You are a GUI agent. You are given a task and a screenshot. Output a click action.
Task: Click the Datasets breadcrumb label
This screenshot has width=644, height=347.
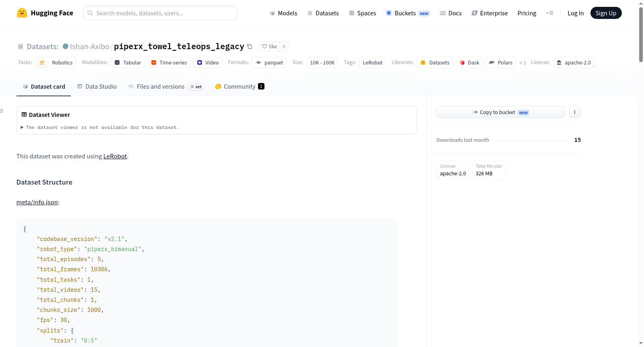[43, 46]
